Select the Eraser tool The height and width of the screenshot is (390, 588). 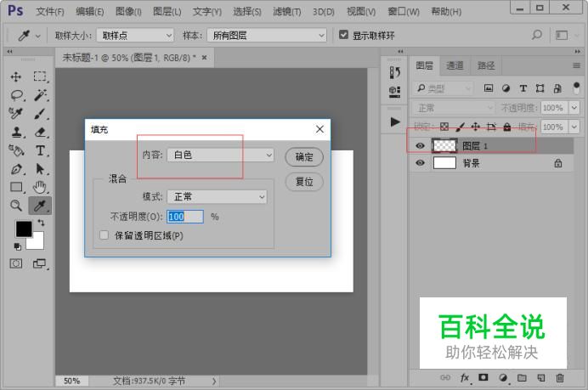point(40,132)
